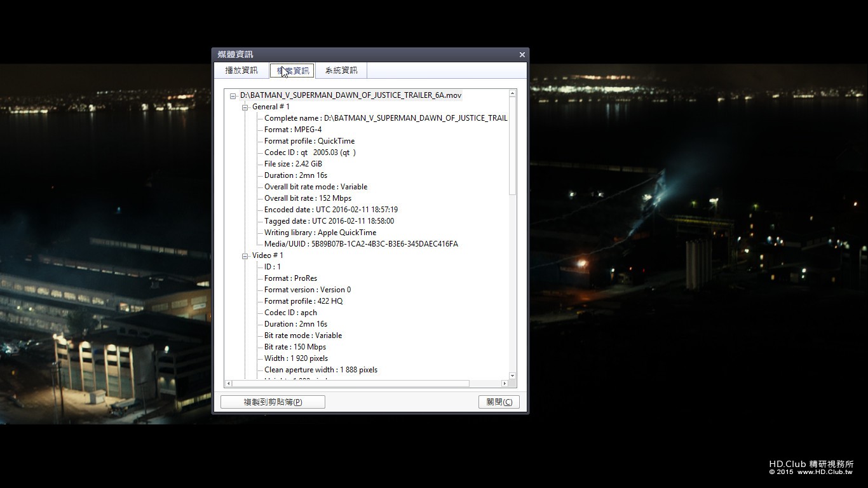Select the 'Tagged date' row

(x=329, y=221)
